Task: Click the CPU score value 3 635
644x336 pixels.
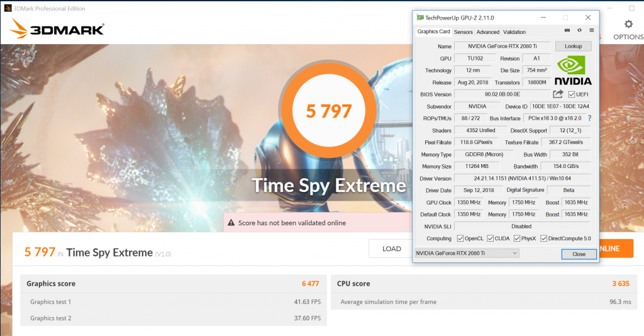Action: point(621,283)
